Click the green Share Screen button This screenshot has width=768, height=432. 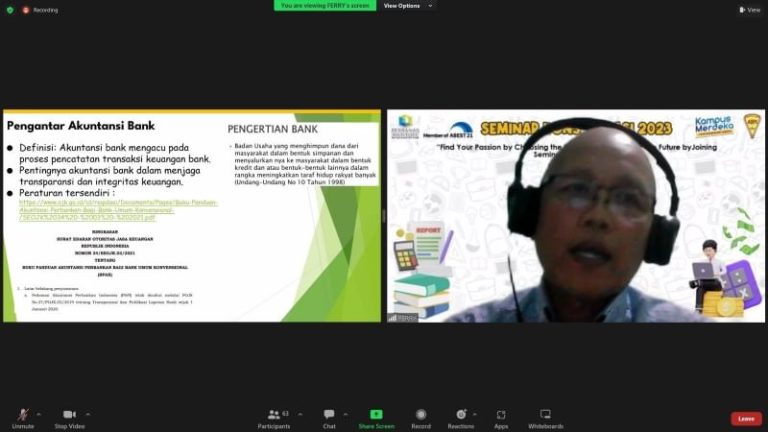[x=376, y=419]
